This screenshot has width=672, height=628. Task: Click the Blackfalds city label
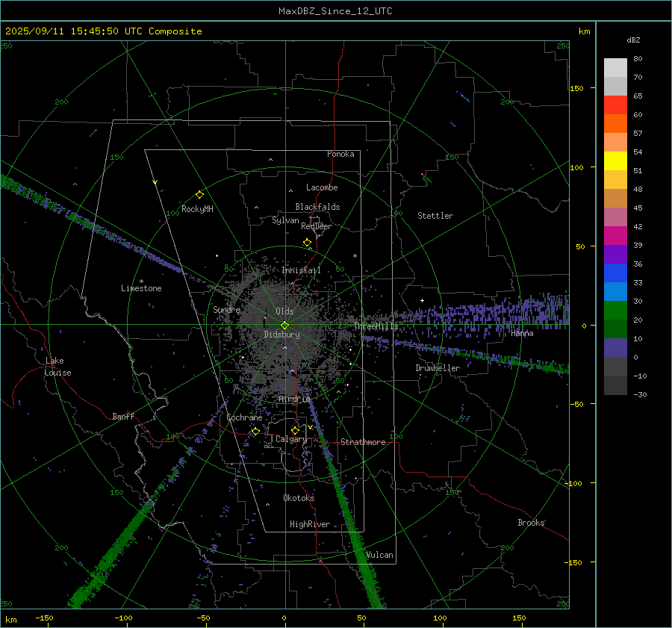317,207
